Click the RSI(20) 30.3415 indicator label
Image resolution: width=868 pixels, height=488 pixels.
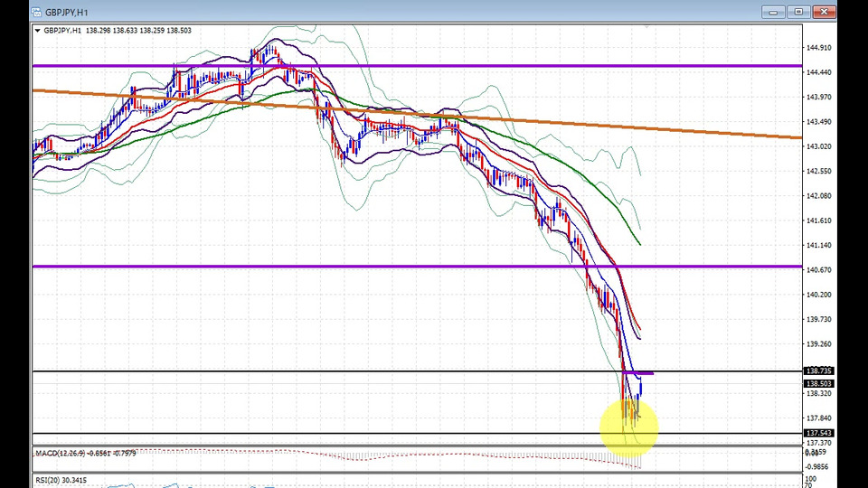click(x=61, y=480)
